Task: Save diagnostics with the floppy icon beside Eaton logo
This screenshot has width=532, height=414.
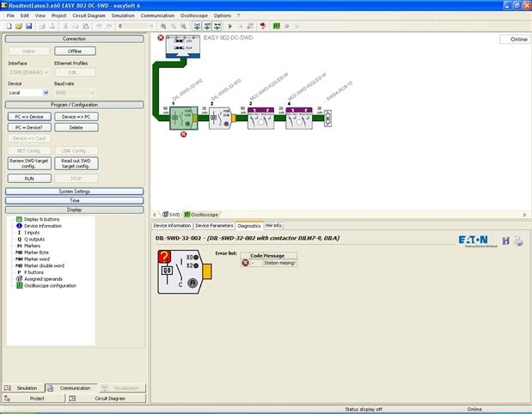Action: (506, 241)
